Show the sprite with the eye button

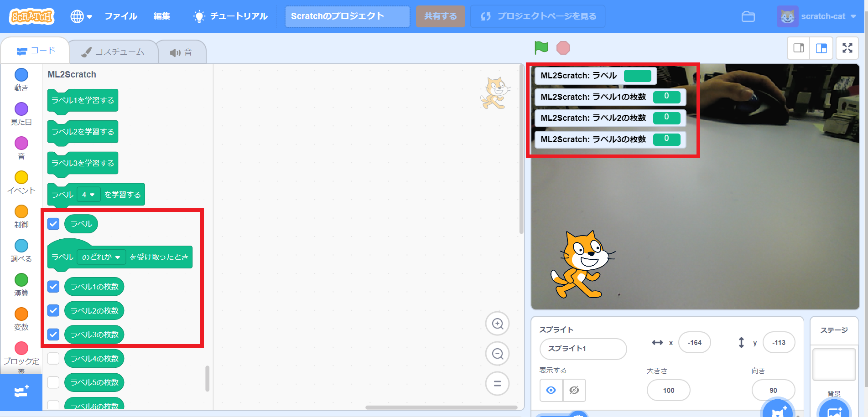551,390
